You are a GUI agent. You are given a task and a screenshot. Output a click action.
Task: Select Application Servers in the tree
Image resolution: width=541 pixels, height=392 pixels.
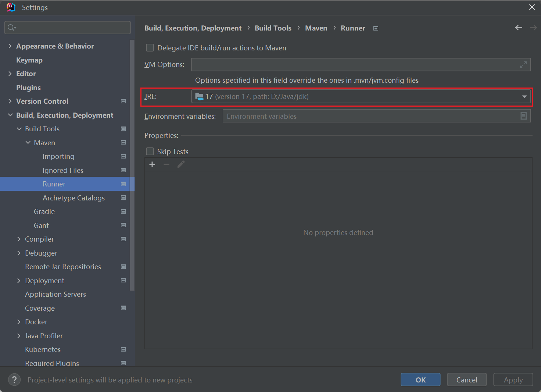click(55, 294)
